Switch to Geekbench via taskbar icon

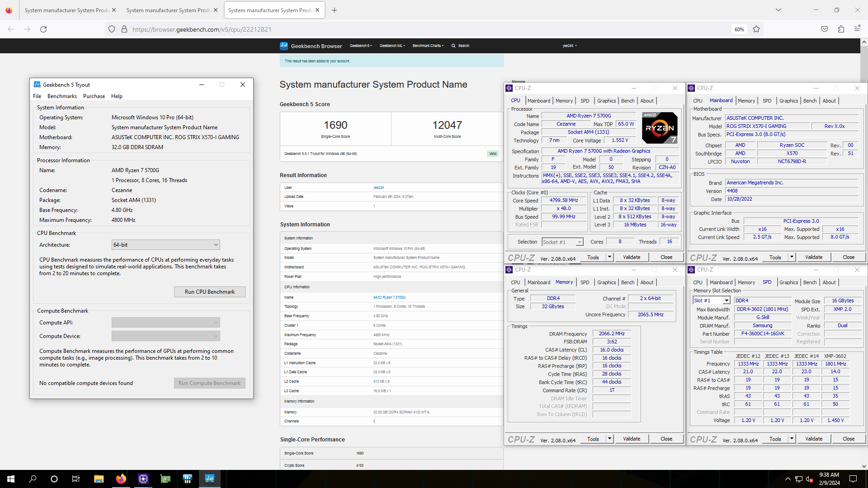(209, 479)
